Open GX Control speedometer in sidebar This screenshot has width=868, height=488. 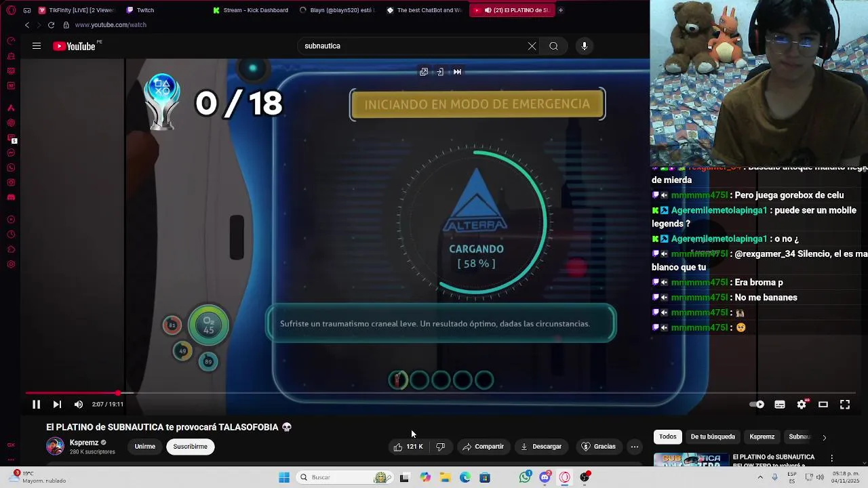[x=11, y=41]
